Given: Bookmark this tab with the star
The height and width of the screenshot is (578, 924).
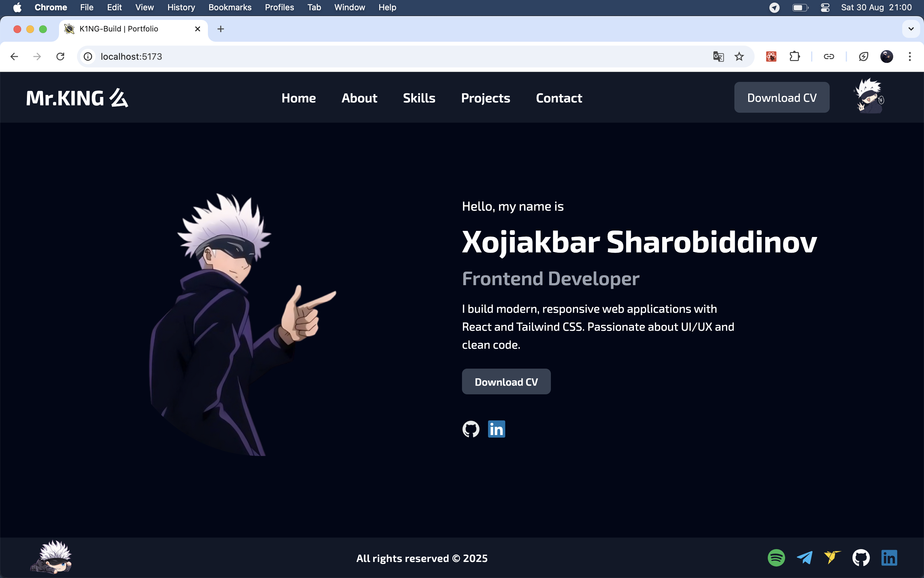Looking at the screenshot, I should 739,57.
